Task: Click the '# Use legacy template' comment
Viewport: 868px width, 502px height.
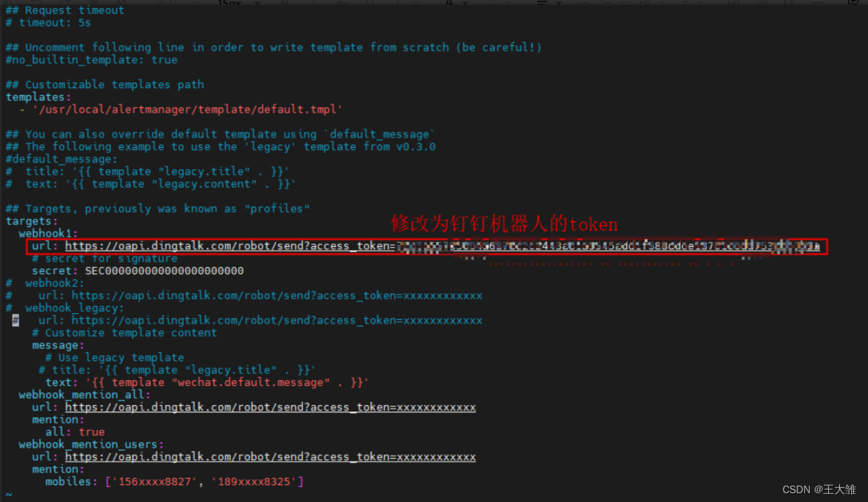Action: click(115, 358)
